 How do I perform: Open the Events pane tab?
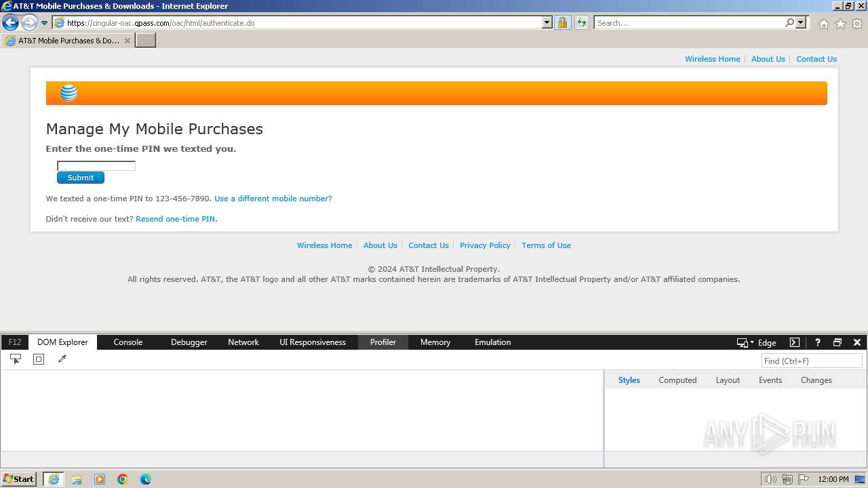click(770, 380)
